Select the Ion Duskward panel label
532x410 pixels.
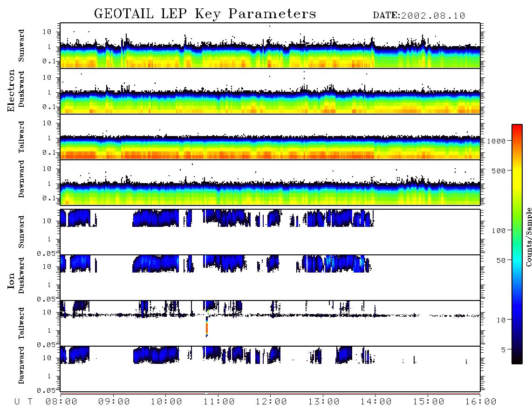[21, 275]
